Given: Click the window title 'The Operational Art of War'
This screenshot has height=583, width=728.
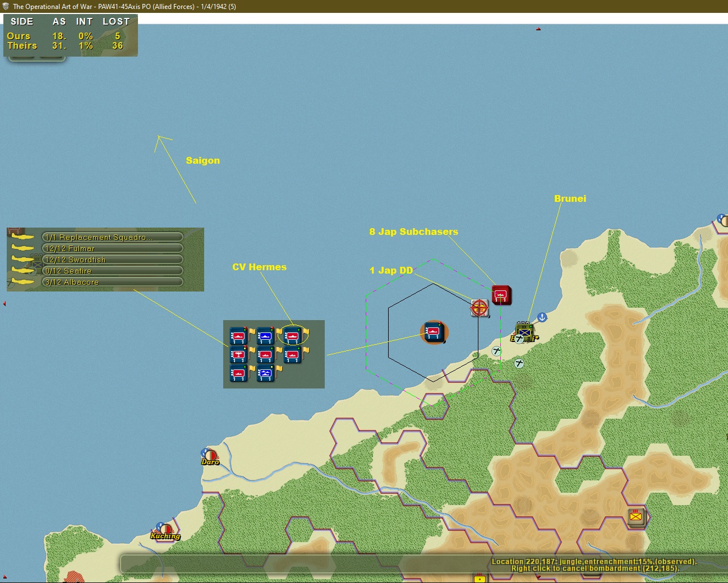Looking at the screenshot, I should [x=53, y=6].
